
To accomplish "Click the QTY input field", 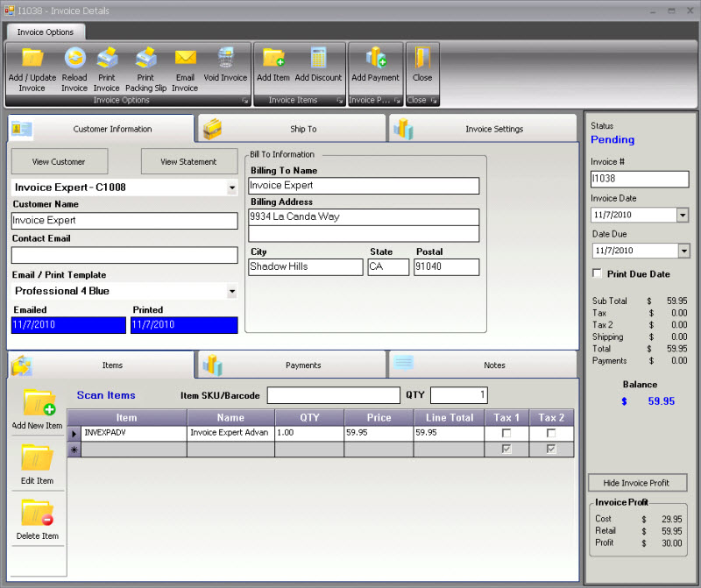I will click(458, 395).
